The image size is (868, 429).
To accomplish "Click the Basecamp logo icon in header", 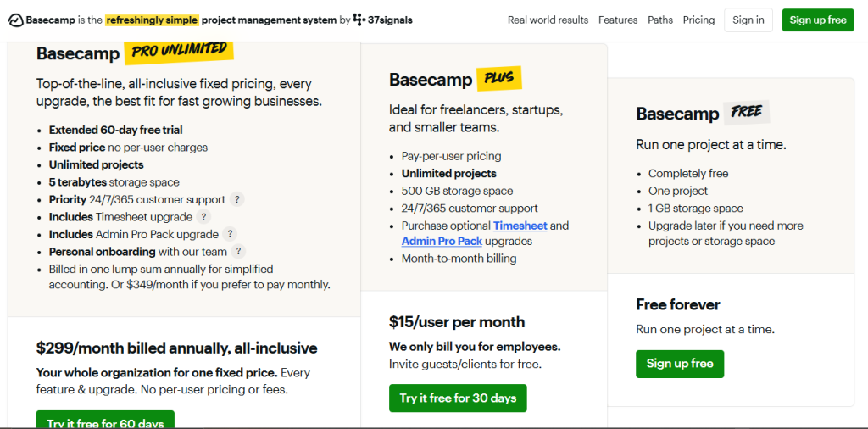I will [15, 19].
